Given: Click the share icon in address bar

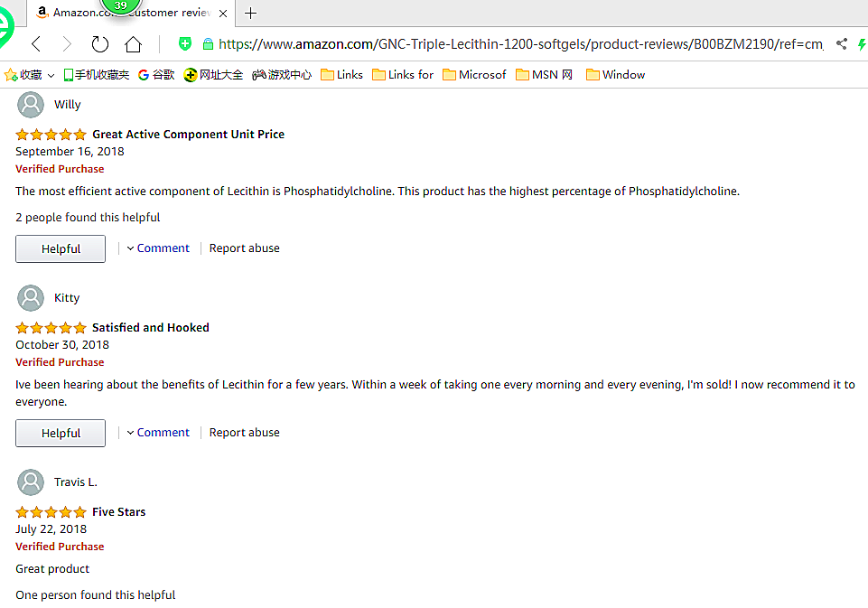Looking at the screenshot, I should [842, 43].
